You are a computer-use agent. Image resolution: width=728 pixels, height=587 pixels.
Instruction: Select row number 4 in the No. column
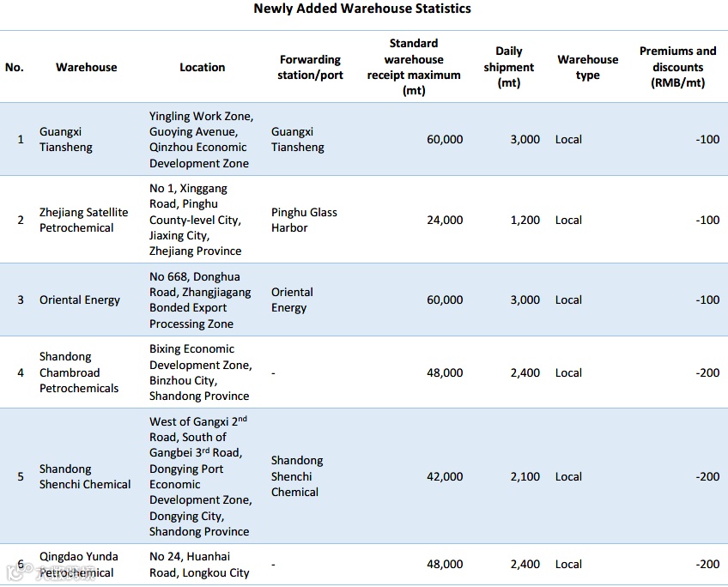point(21,372)
